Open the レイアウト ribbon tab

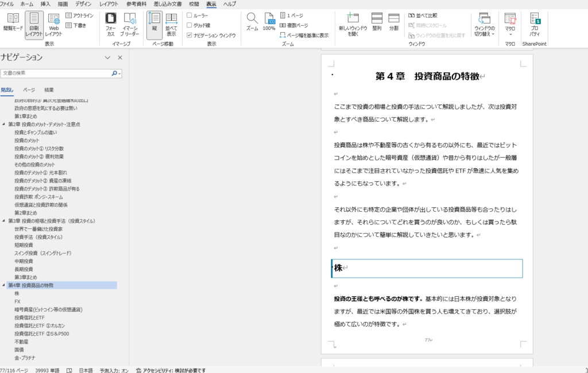click(109, 4)
